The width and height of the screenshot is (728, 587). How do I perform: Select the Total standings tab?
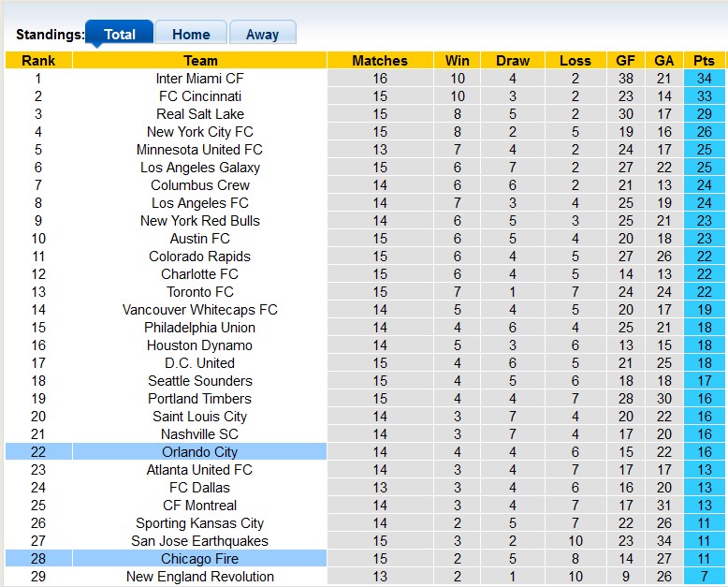click(120, 34)
